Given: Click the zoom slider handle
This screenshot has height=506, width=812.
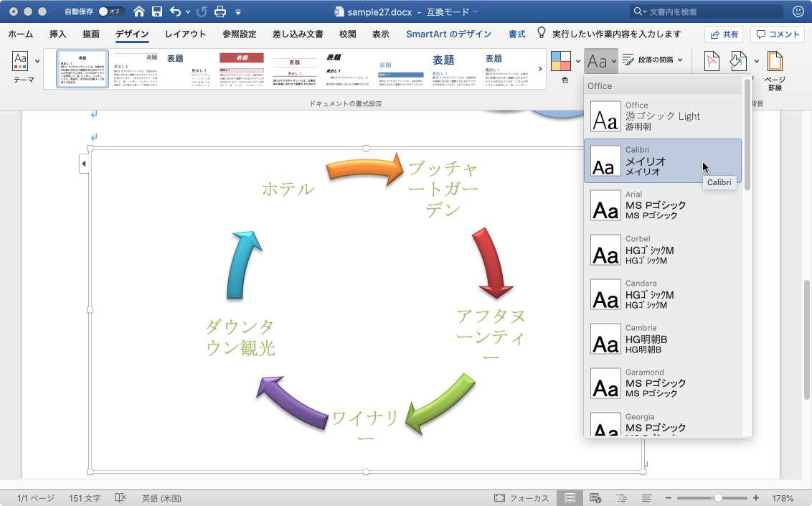Looking at the screenshot, I should [718, 497].
